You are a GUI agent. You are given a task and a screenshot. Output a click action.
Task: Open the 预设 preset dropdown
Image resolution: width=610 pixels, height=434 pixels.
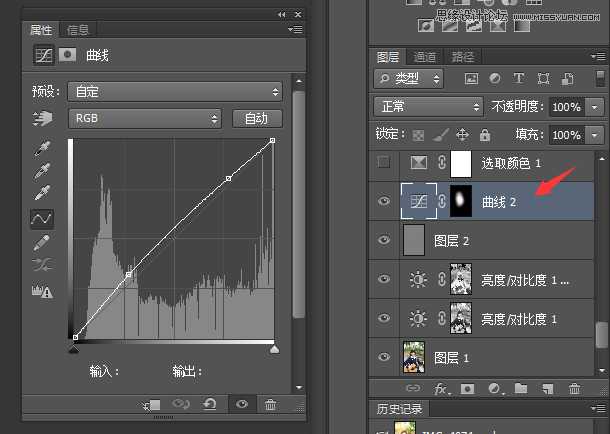coord(175,91)
